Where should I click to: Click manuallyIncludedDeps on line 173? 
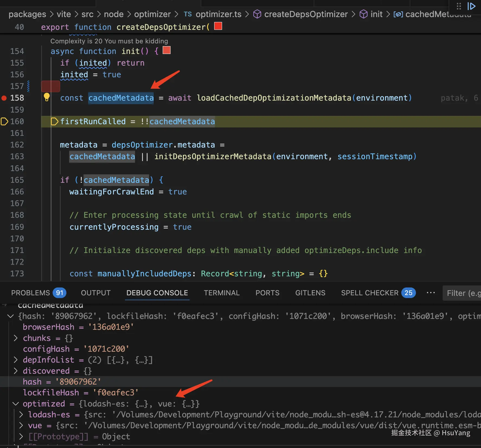145,274
